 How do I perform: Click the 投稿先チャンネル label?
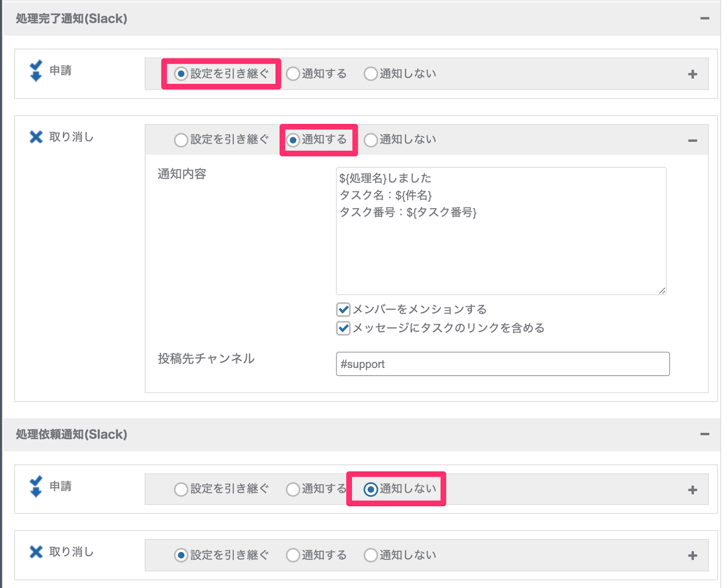pos(206,358)
